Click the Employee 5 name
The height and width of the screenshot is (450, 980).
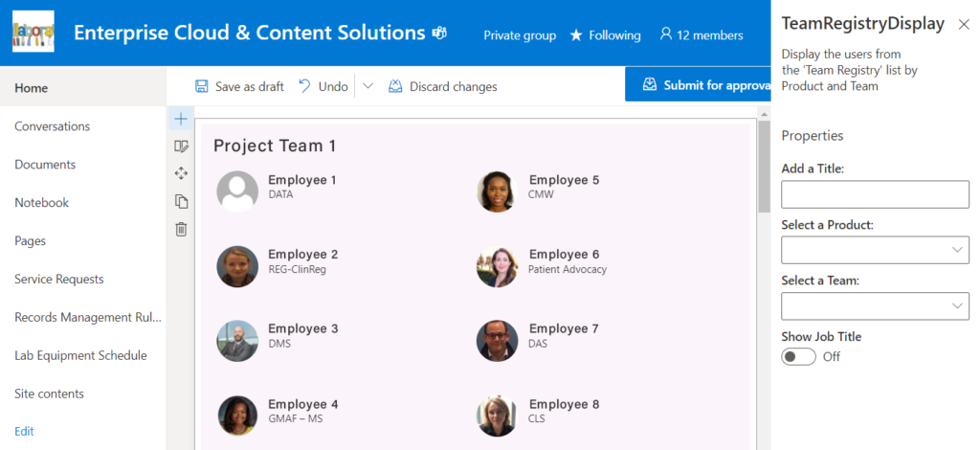point(564,180)
